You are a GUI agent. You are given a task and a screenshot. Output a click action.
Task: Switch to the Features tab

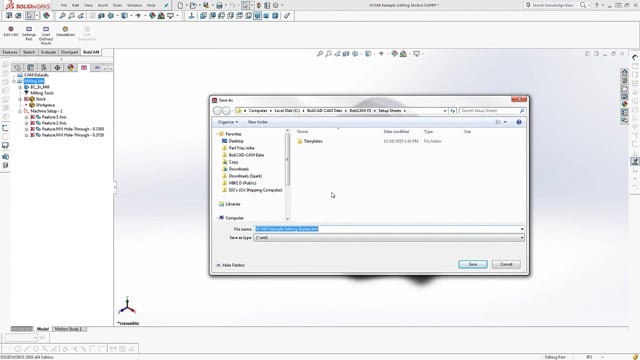pos(10,52)
